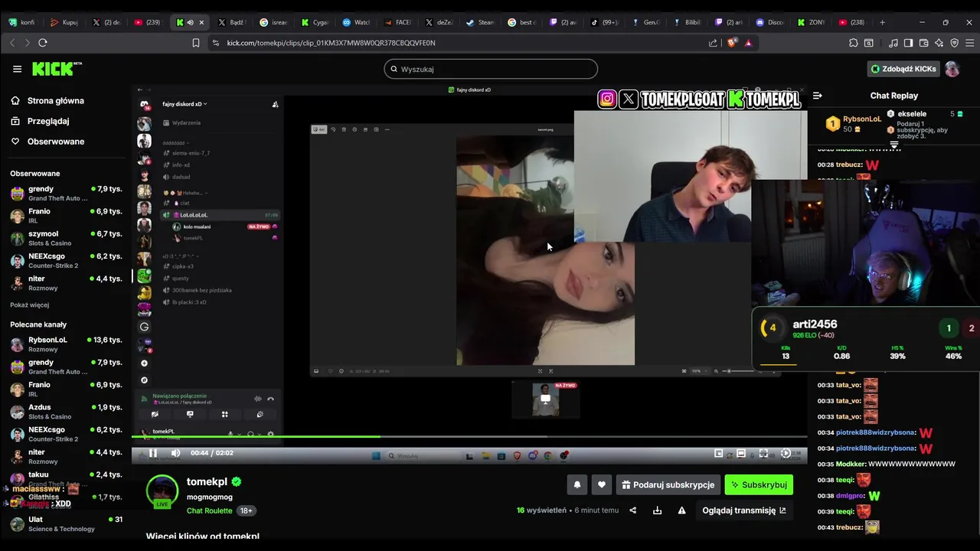Open the Brave music playlist icon
This screenshot has width=980, height=551.
893,43
